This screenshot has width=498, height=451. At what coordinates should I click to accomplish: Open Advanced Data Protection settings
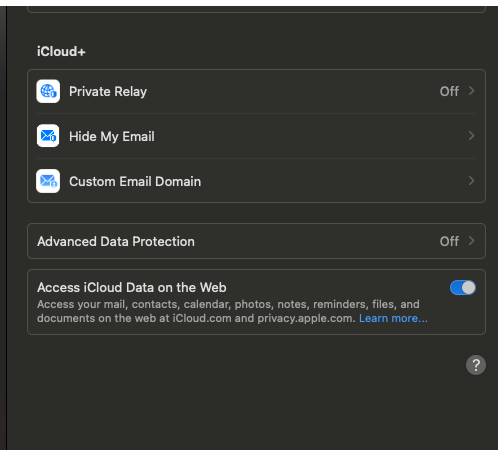[x=256, y=241]
